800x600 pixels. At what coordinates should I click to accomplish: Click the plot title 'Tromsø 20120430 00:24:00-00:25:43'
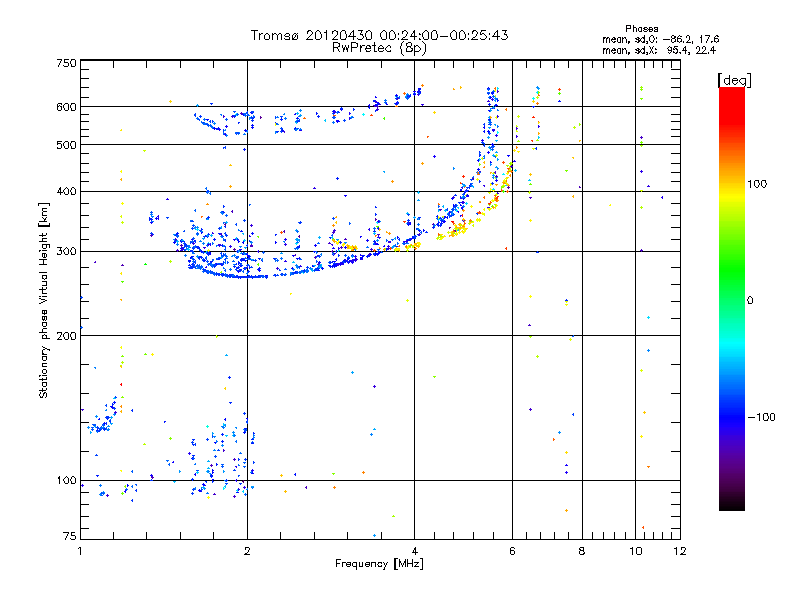(x=379, y=35)
